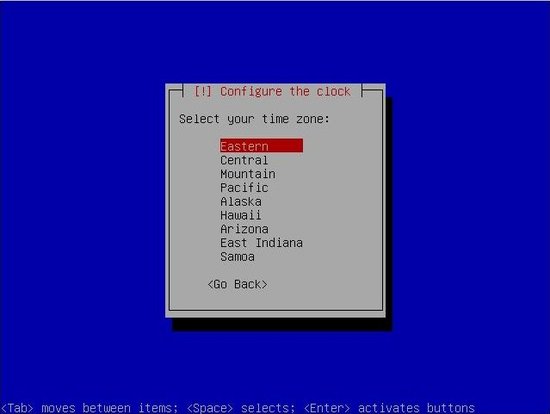Viewport: 550px width, 414px height.
Task: Select East Indiana time zone
Action: 261,242
